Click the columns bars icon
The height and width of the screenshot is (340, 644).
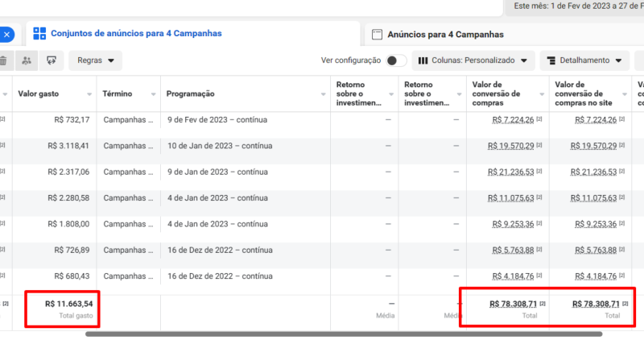[x=423, y=60]
